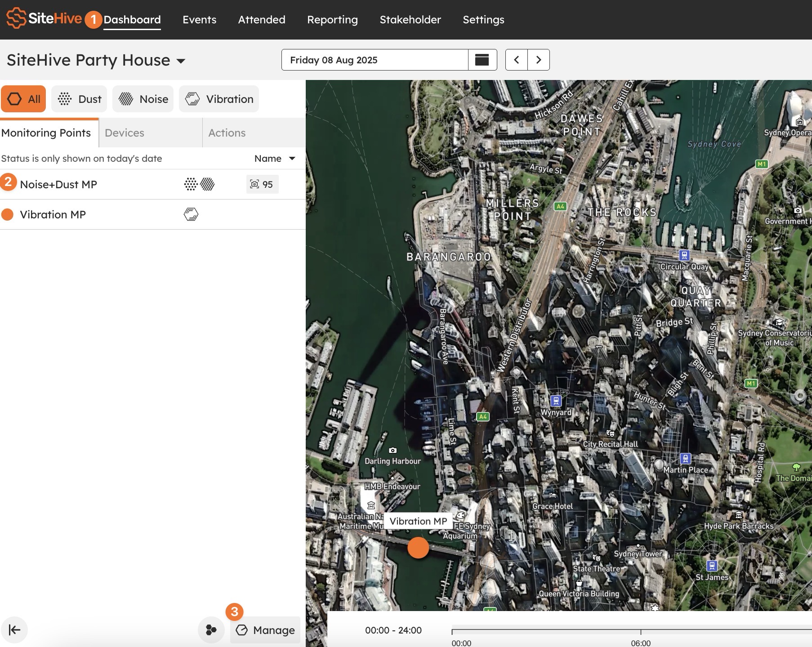Viewport: 812px width, 647px height.
Task: Click The Rocks map label
Action: click(x=622, y=212)
